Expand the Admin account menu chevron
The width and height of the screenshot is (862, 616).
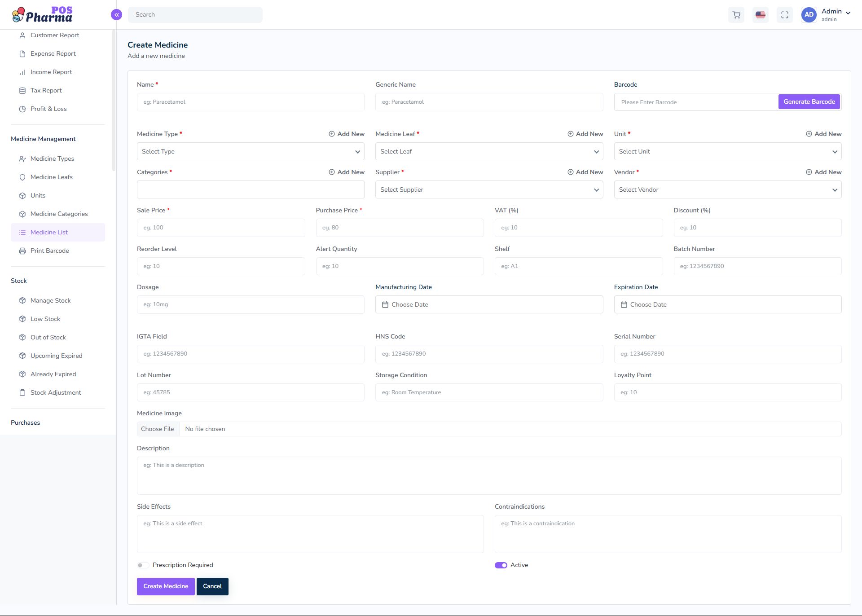(848, 13)
